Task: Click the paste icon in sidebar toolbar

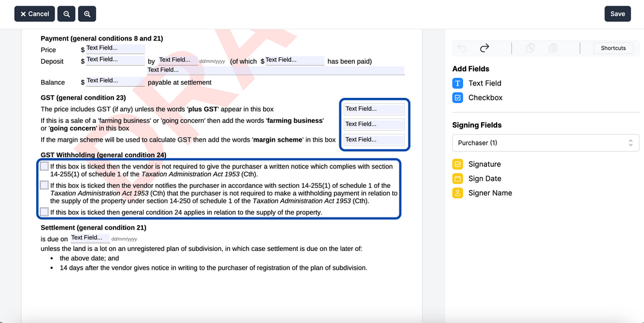Action: pyautogui.click(x=553, y=48)
